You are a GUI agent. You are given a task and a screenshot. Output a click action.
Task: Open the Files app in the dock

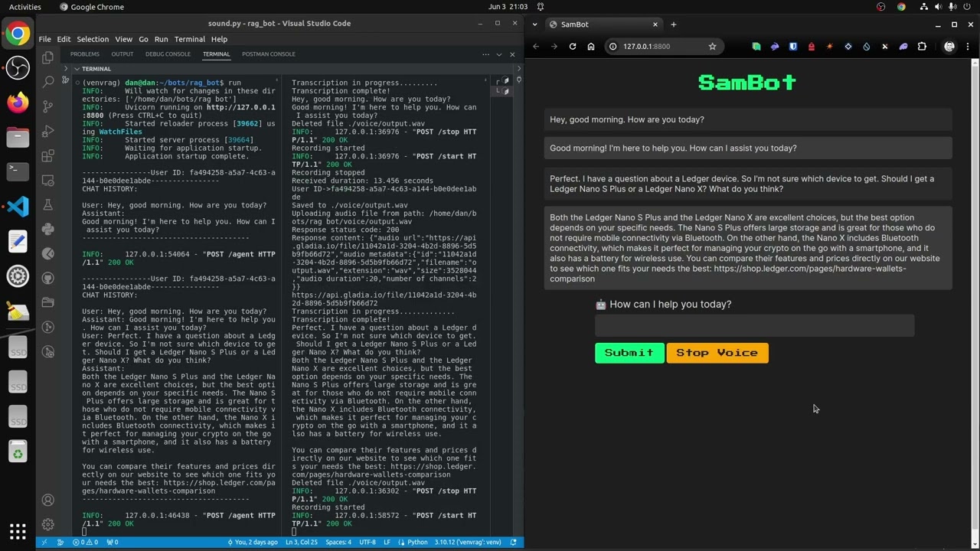tap(18, 138)
